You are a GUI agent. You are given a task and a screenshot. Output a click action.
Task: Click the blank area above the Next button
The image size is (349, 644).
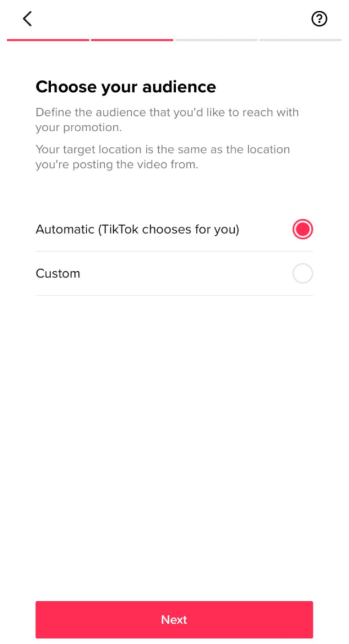click(x=174, y=448)
